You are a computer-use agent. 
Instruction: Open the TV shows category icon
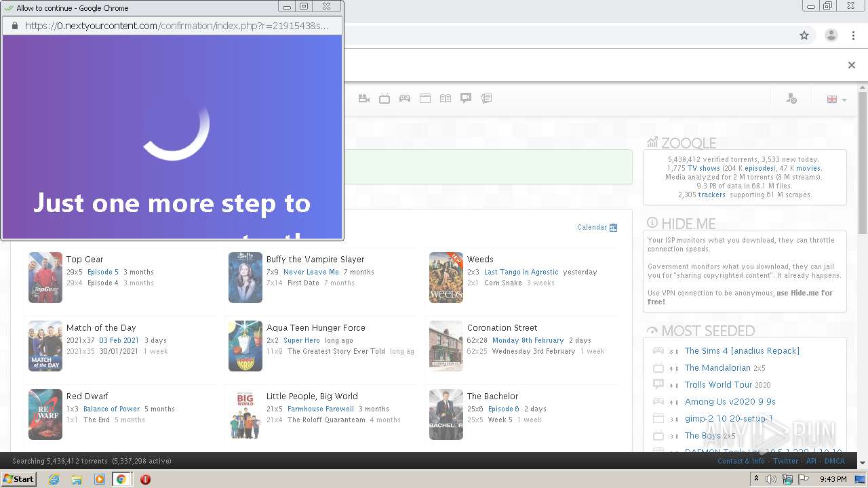(384, 98)
